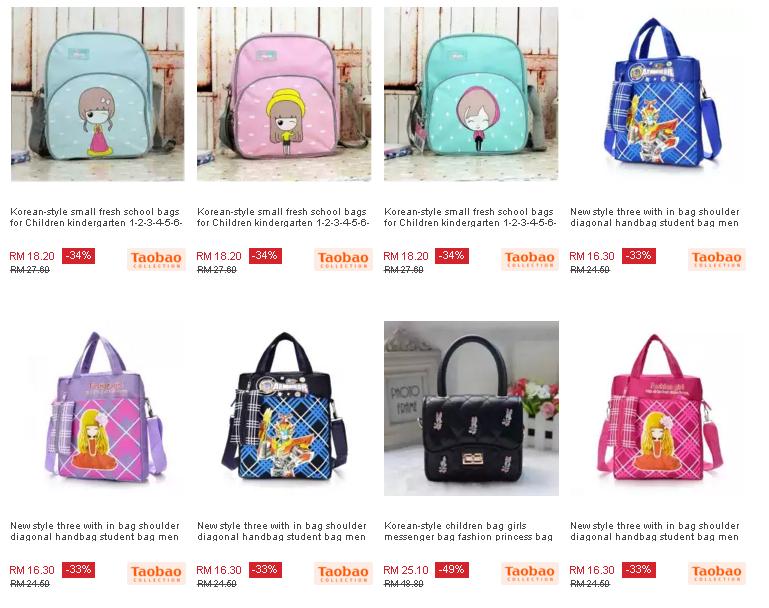Click Taobao Collection badge under black quilted bag

click(x=530, y=573)
